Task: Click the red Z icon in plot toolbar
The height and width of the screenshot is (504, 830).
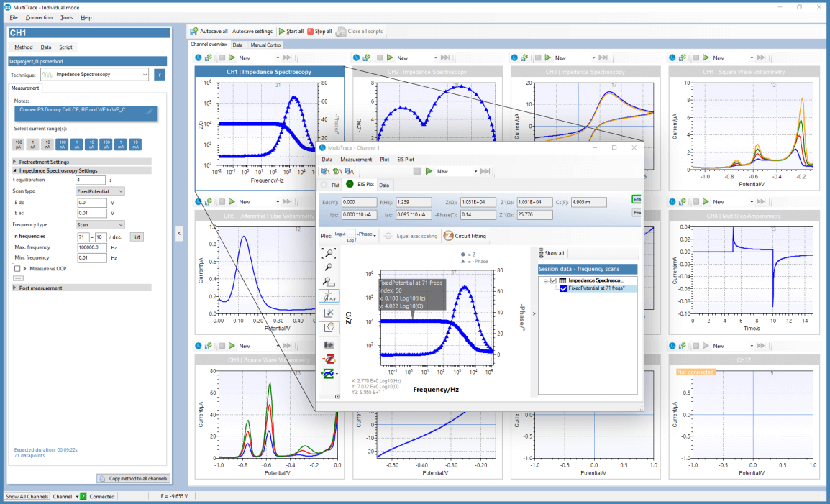Action: click(329, 359)
